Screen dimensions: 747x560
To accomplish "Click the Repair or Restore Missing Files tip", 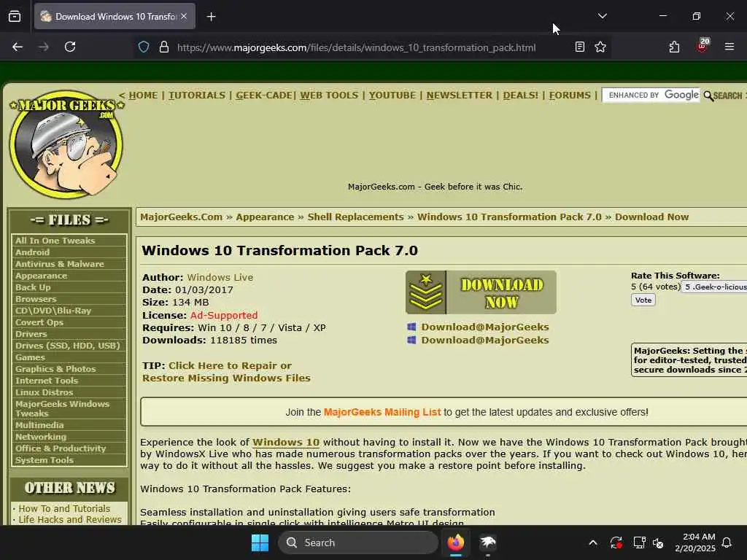I will pos(226,372).
